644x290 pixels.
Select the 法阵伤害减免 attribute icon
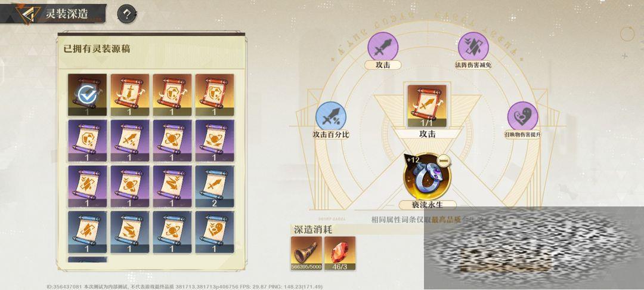(473, 45)
